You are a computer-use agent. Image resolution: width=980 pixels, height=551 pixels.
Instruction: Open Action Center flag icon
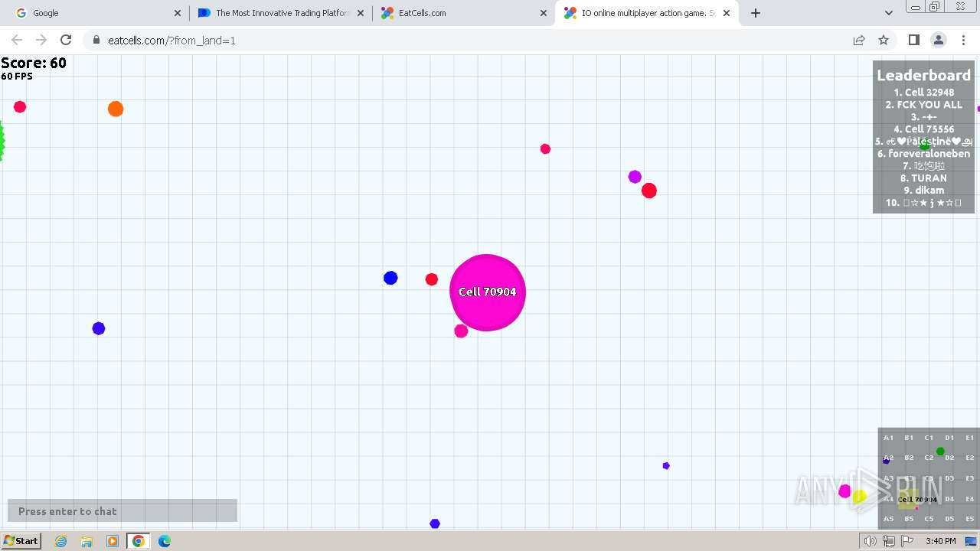click(907, 541)
